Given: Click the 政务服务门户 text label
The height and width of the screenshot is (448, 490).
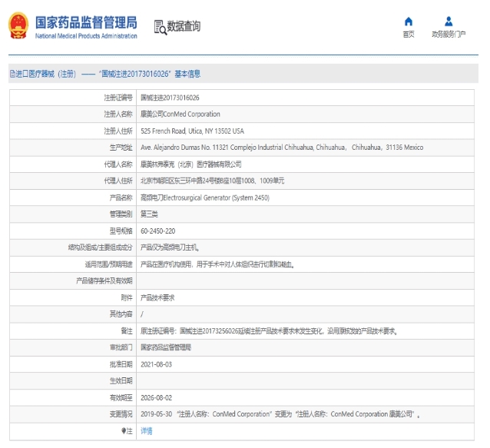Looking at the screenshot, I should 449,35.
